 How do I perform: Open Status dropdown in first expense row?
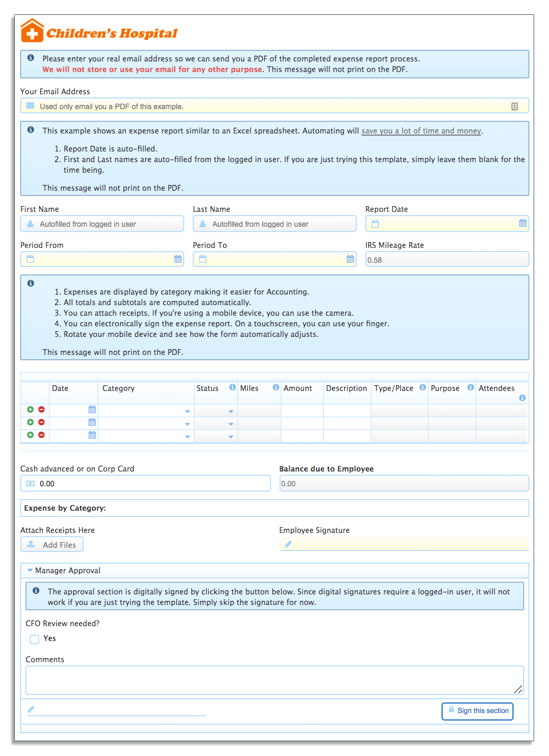(x=231, y=412)
